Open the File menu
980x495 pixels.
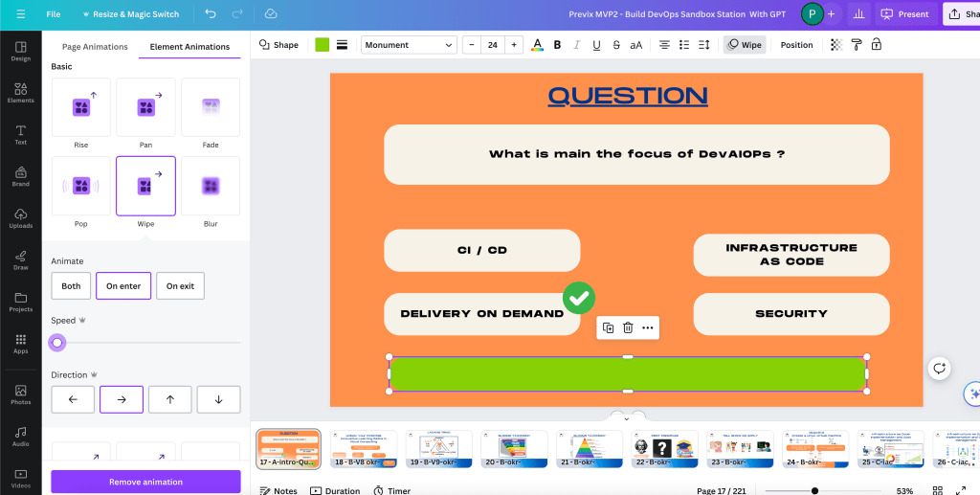[x=54, y=13]
